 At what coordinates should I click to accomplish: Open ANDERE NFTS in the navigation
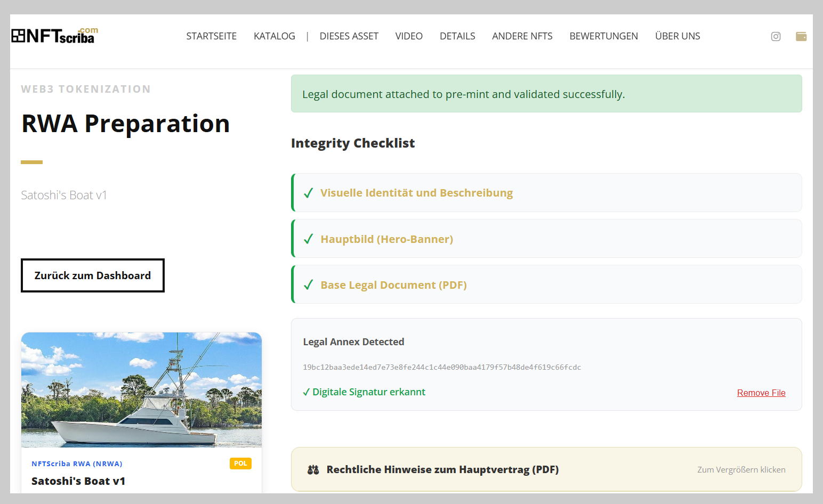point(522,36)
